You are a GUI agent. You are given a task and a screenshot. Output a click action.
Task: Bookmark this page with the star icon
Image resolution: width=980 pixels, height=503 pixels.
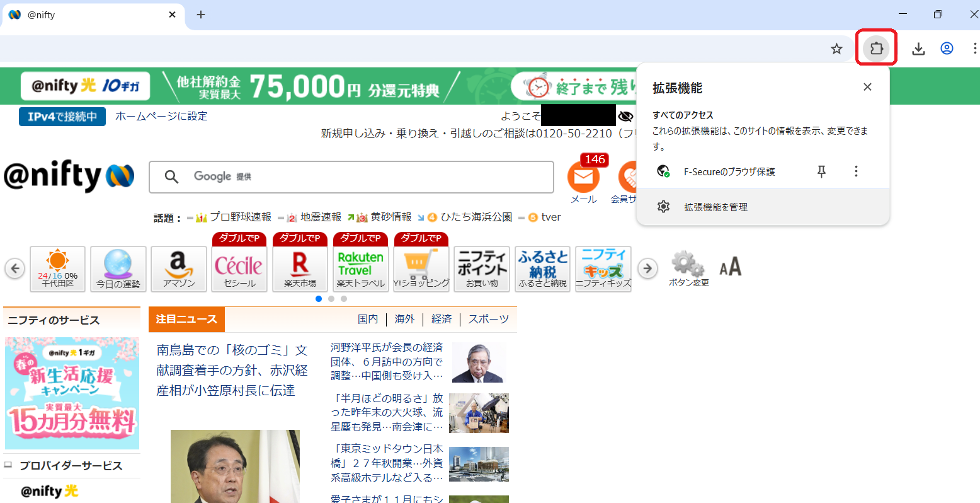836,49
